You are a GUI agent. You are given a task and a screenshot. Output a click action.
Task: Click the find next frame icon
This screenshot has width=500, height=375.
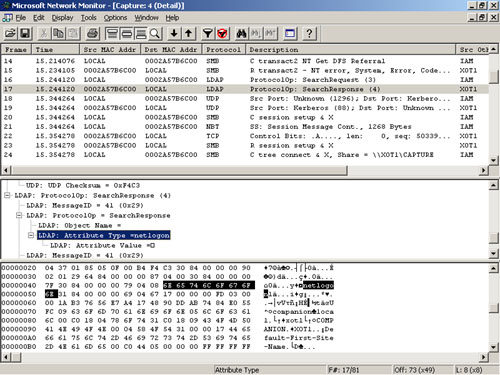tap(256, 33)
